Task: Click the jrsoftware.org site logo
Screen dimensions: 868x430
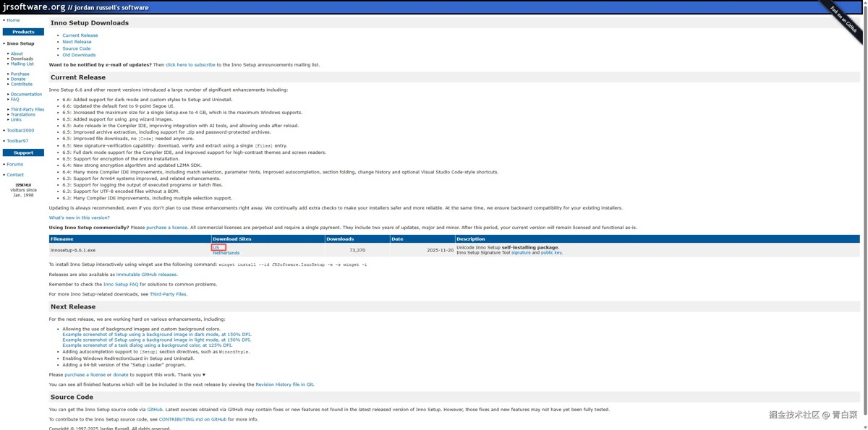Action: [34, 7]
